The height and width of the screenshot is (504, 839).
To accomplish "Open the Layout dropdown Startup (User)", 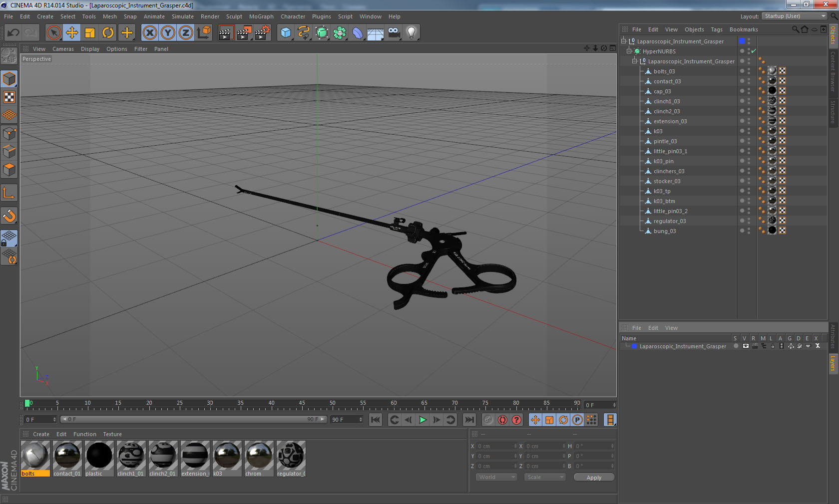I will coord(794,16).
